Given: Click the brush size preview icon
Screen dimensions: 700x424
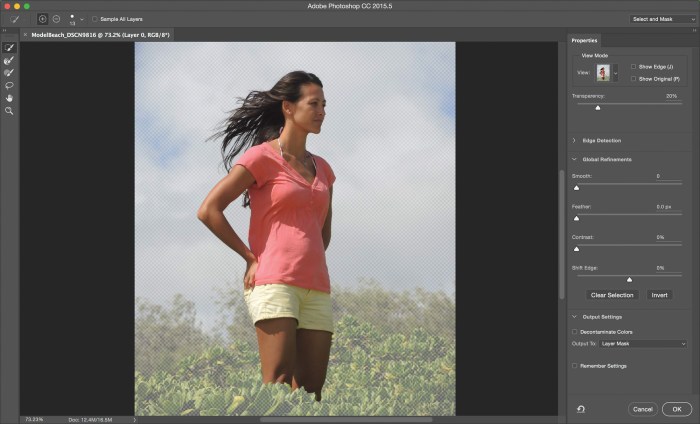Looking at the screenshot, I should (x=72, y=19).
